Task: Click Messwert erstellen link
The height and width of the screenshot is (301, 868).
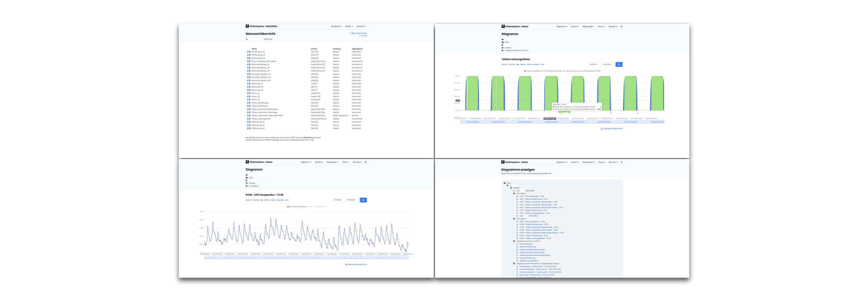Action: click(x=358, y=33)
